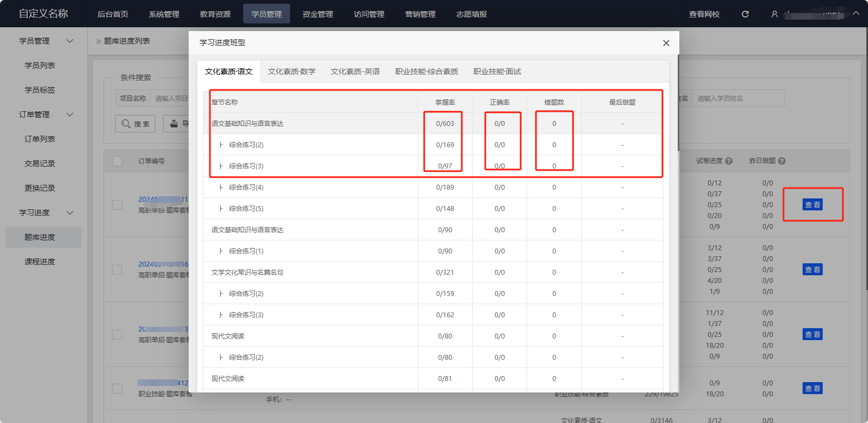Click the 0/321 mastery cell
Viewport: 868px width, 423px height.
pyautogui.click(x=445, y=272)
